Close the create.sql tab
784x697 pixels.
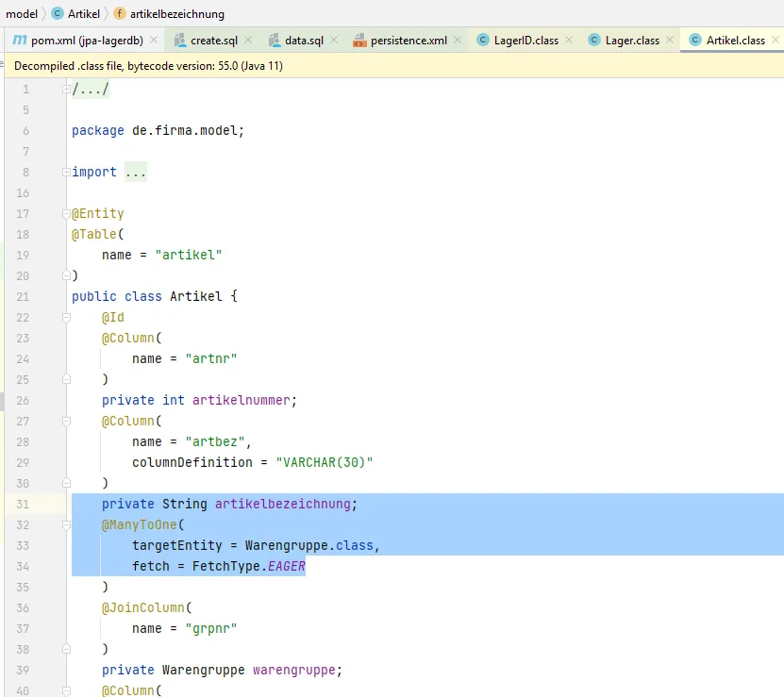248,40
